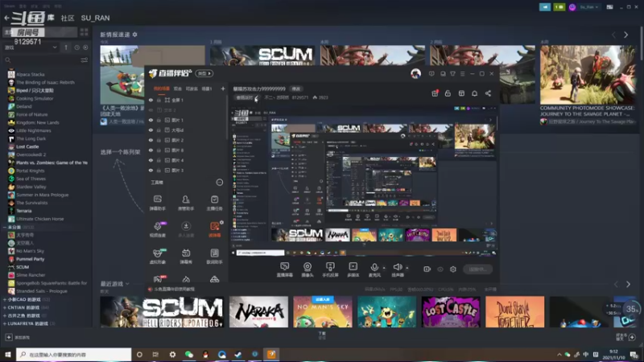Click Steam library search field
Screen dimensions: 644x362
(41, 60)
